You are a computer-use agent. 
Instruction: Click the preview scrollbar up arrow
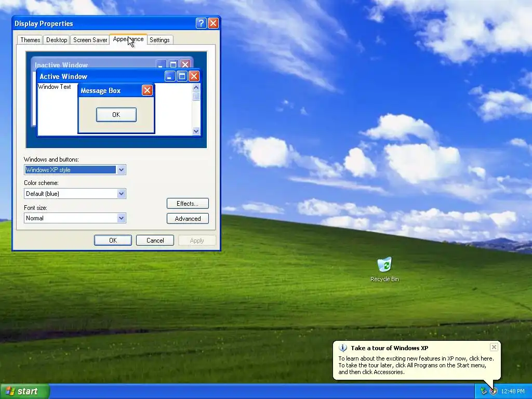tap(196, 87)
